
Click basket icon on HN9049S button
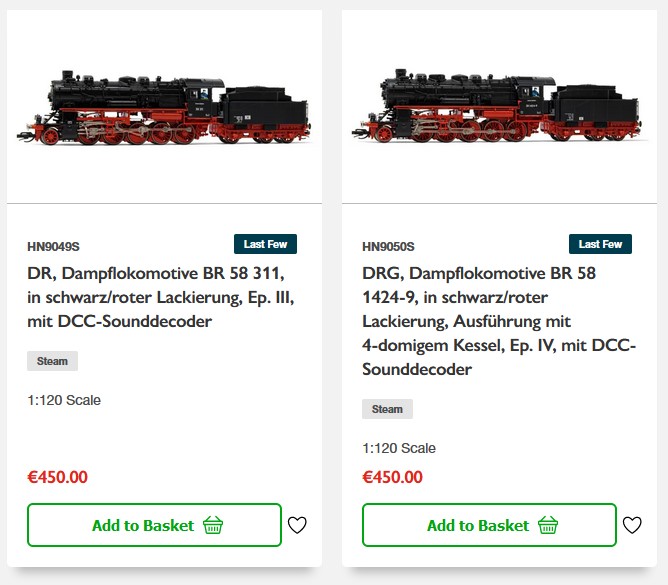pos(213,525)
